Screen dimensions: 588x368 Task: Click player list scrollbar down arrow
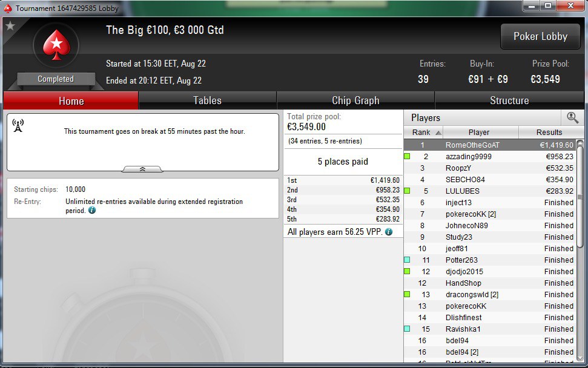tap(580, 358)
